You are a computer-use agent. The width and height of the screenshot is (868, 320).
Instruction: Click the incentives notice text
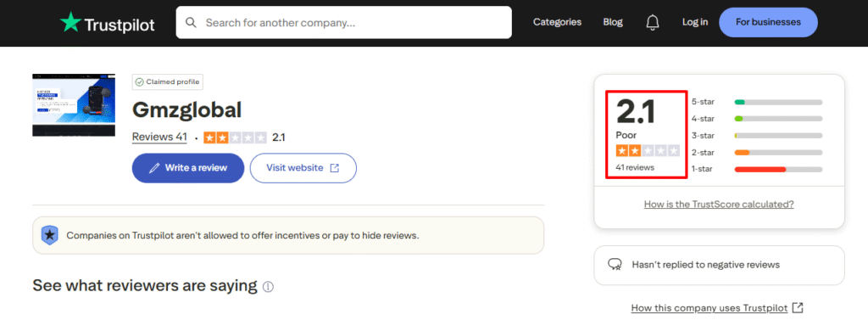[243, 235]
